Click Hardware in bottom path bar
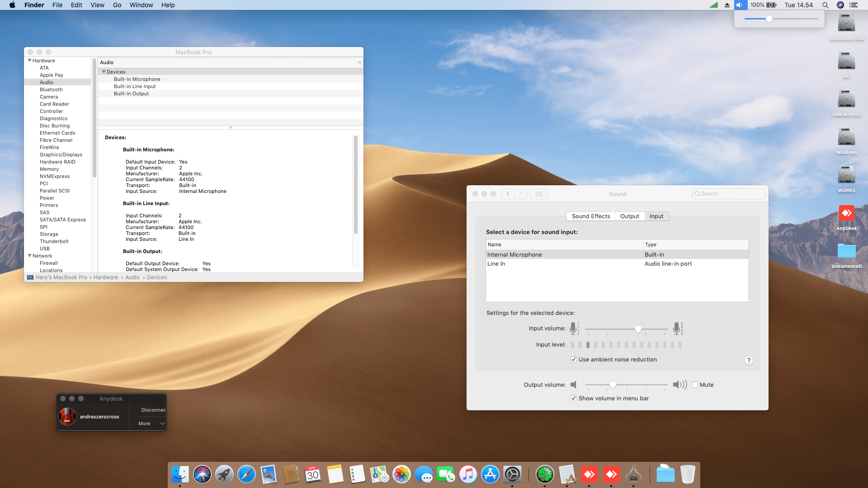The image size is (868, 488). click(x=106, y=277)
